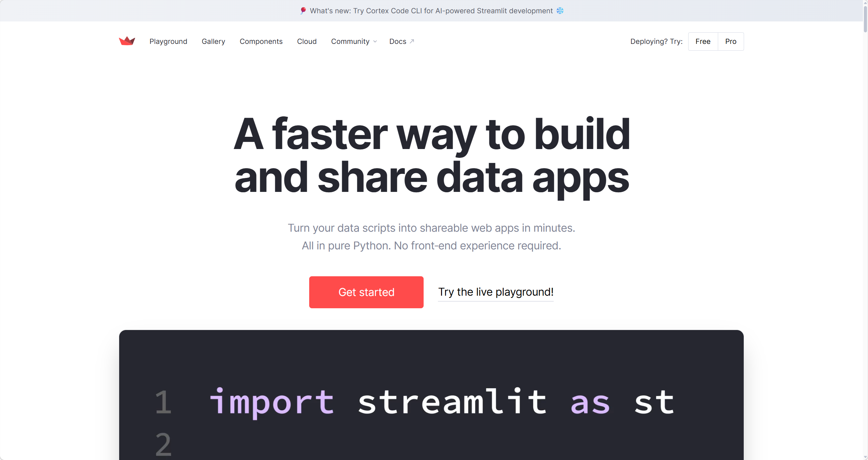Viewport: 868px width, 460px height.
Task: Click the Streamlit crown logo
Action: (127, 41)
